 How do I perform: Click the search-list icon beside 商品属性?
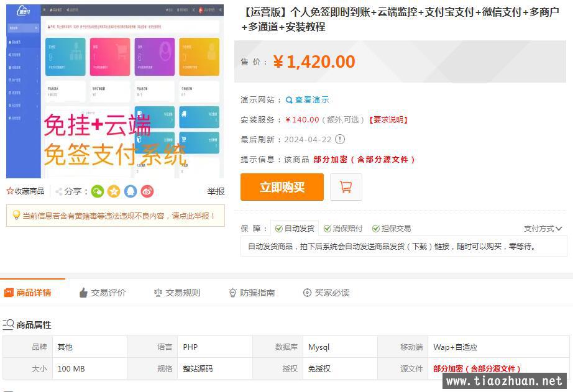[x=9, y=324]
